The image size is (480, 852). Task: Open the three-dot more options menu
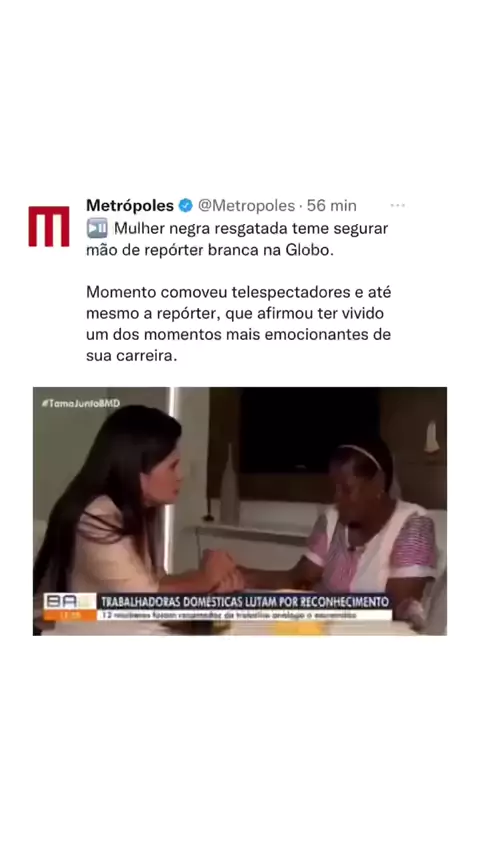[397, 205]
